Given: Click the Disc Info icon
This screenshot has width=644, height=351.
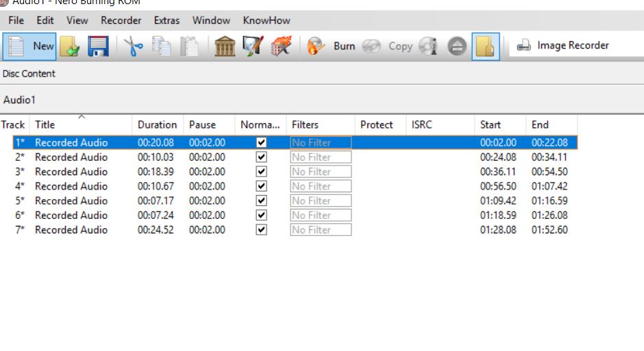Looking at the screenshot, I should click(429, 47).
